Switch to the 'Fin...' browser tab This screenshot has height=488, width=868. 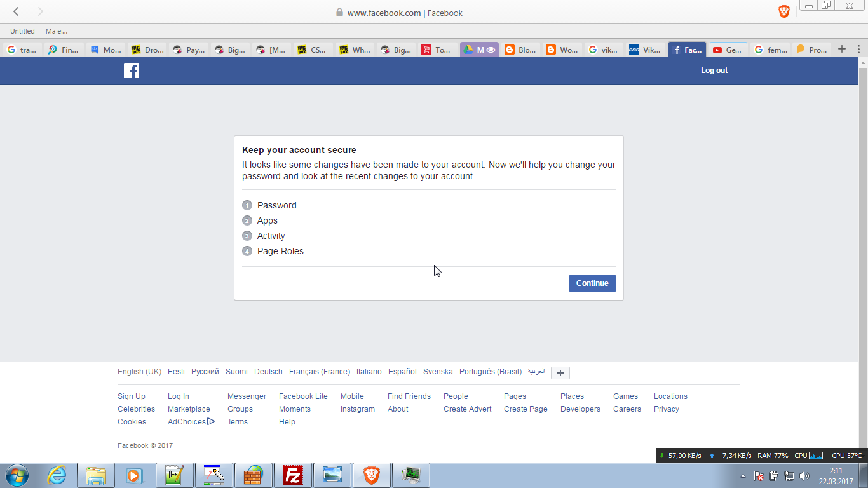(64, 50)
